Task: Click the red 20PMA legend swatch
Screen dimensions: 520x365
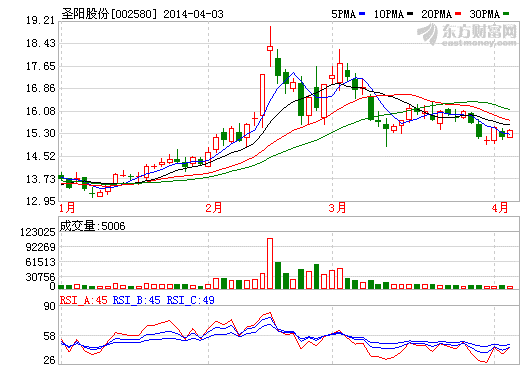Action: point(458,14)
